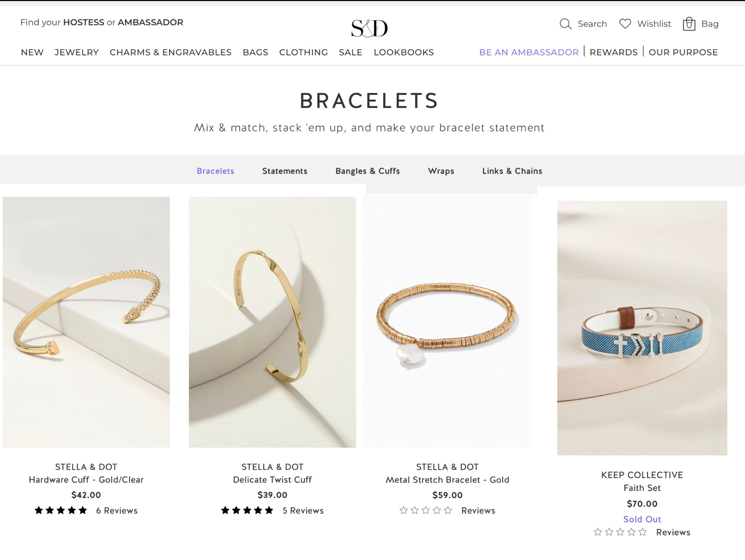Screen dimensions: 745x560
Task: Click BE AN AMBASSADOR link
Action: tap(529, 52)
